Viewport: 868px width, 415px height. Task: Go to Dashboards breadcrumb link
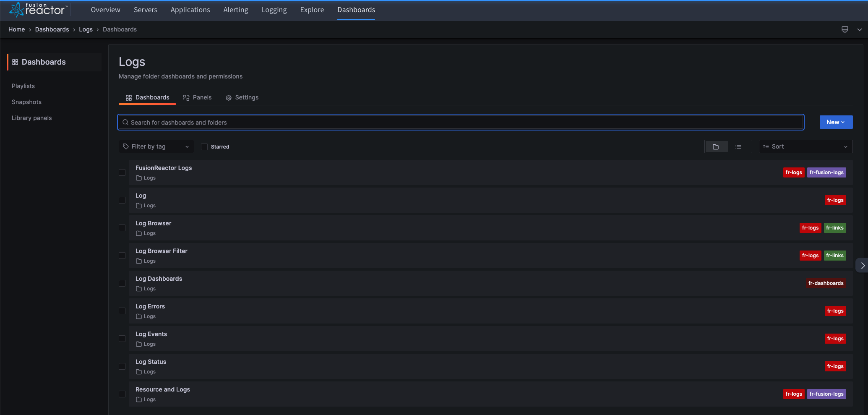(x=52, y=29)
